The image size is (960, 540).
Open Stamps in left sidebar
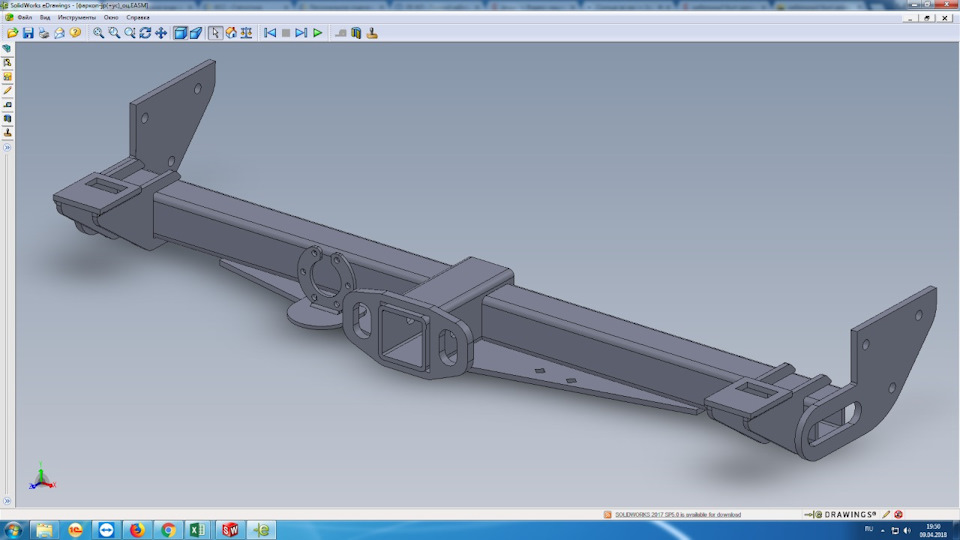point(7,133)
